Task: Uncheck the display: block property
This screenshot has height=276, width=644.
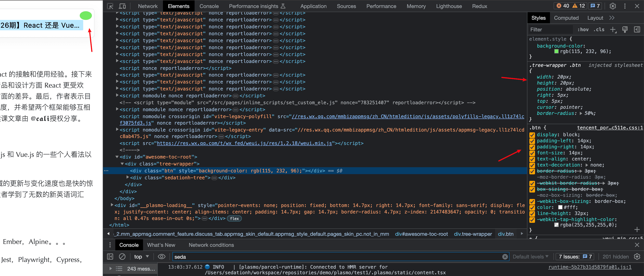Action: tap(532, 135)
